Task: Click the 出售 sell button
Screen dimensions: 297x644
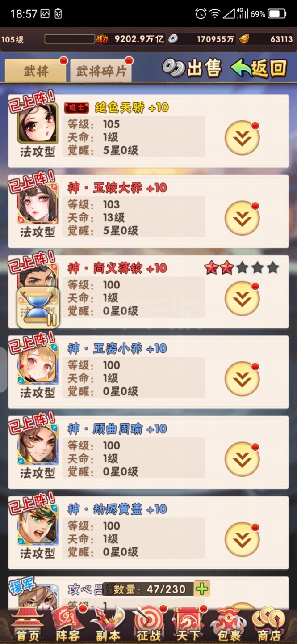Action: (x=192, y=68)
